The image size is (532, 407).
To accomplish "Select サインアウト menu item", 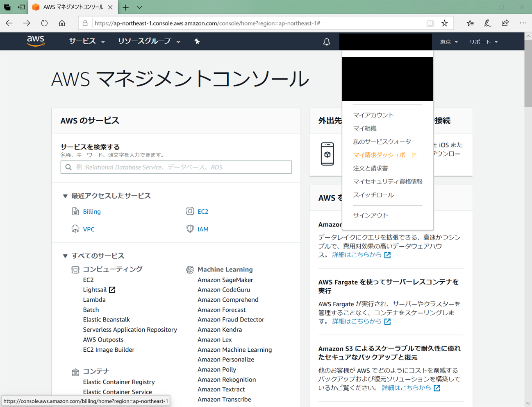I will click(371, 215).
